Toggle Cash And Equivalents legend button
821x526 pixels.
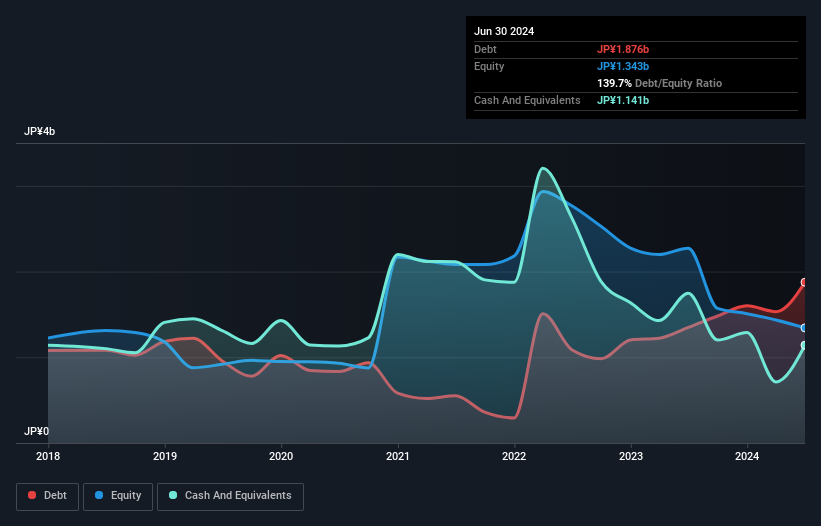(x=230, y=496)
